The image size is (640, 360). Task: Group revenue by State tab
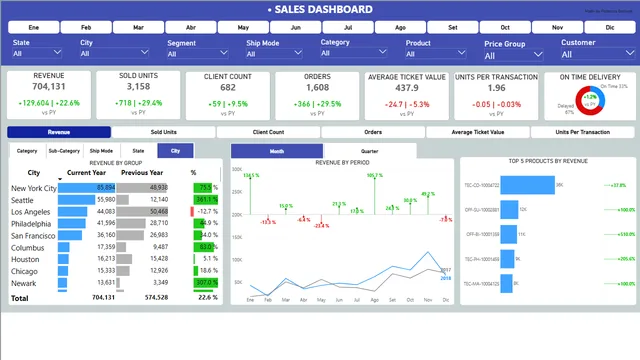[x=138, y=151]
